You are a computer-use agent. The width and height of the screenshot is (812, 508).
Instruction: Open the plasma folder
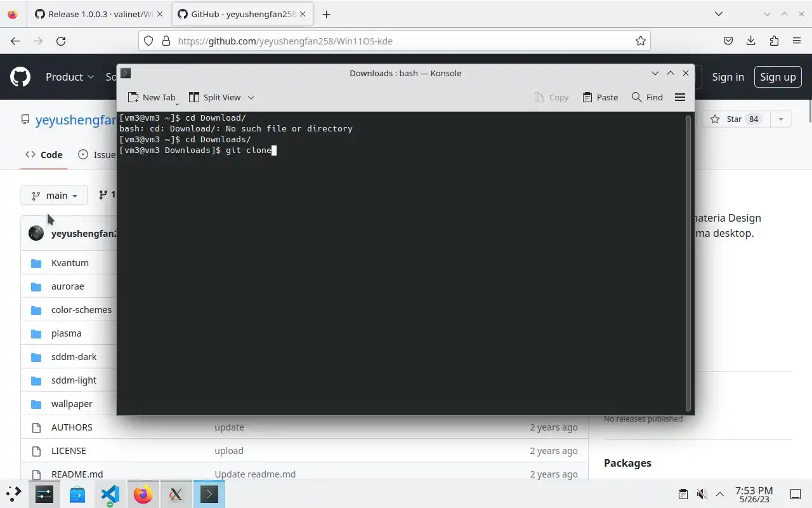[x=66, y=333]
